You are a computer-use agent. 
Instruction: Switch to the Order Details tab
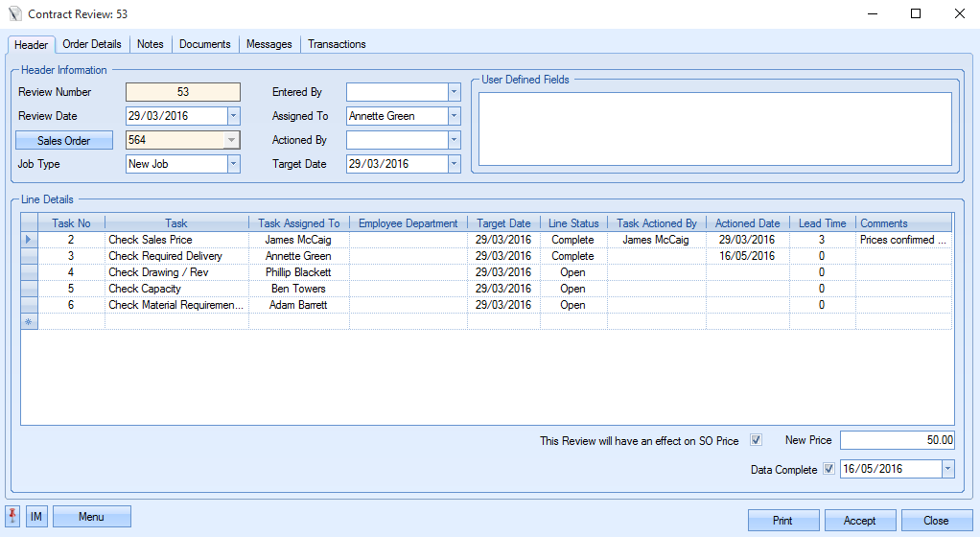tap(92, 44)
